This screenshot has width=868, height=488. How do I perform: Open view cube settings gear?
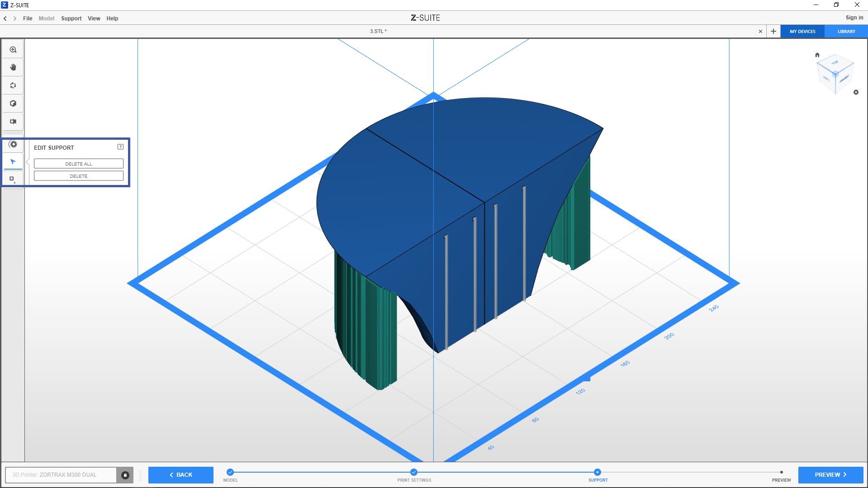pos(856,92)
